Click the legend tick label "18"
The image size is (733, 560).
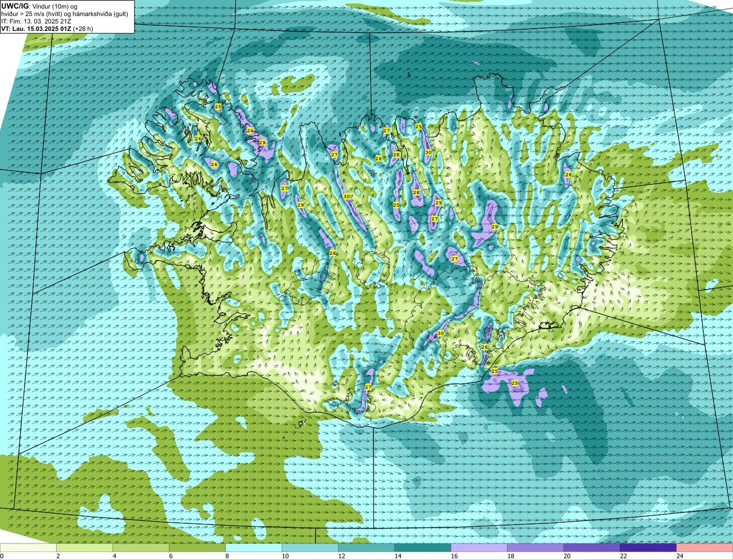click(x=510, y=556)
